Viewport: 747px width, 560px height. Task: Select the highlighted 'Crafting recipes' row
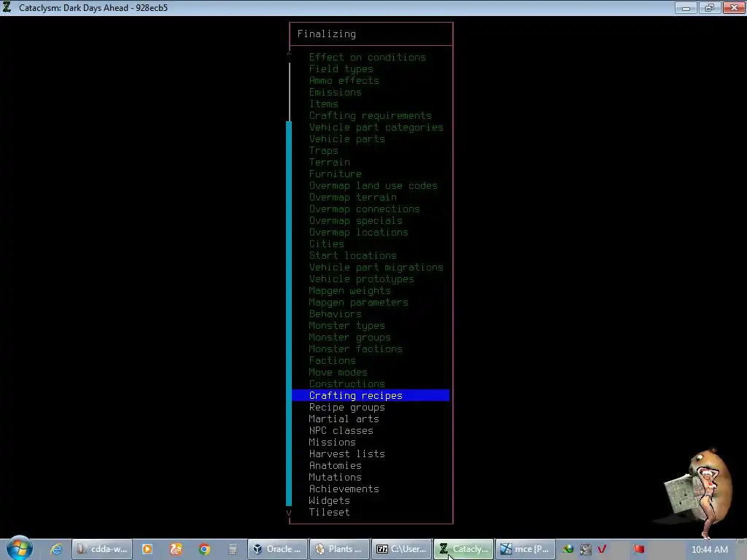point(370,395)
